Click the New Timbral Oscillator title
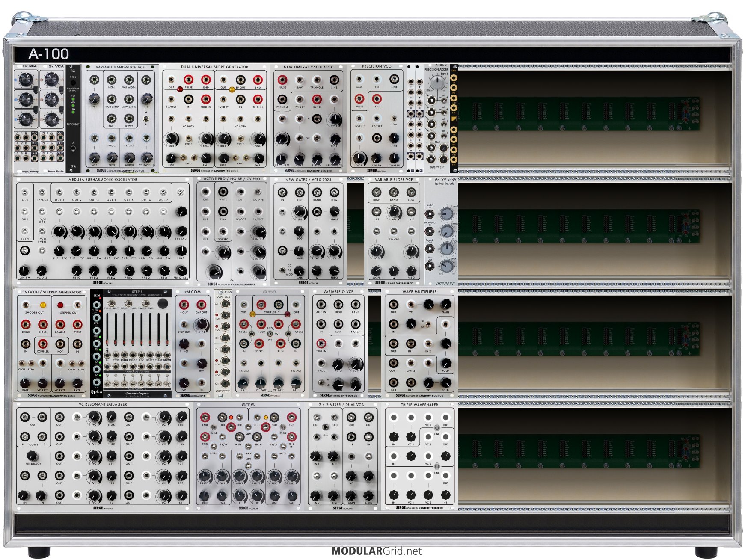Screen dimensions: 754x560 tap(308, 67)
